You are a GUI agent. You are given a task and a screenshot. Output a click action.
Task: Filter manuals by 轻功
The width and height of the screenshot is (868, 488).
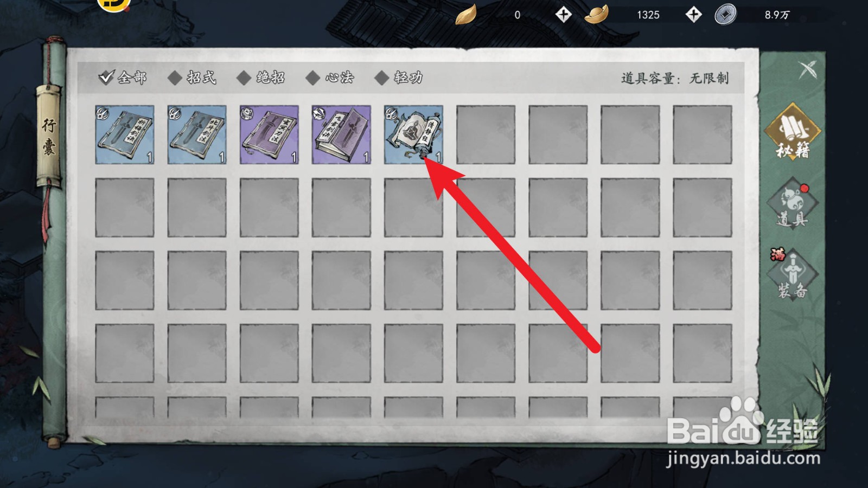click(x=399, y=78)
